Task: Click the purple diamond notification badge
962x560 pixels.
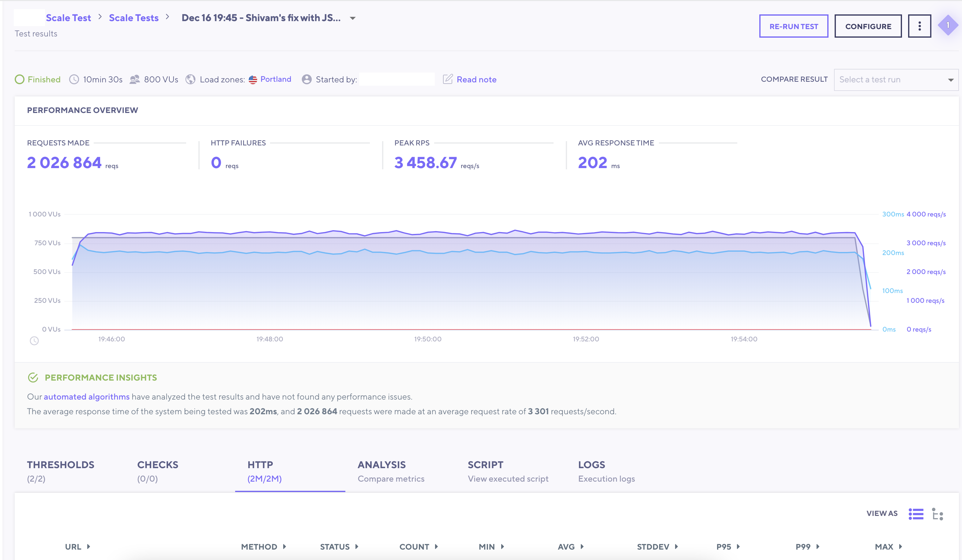Action: pyautogui.click(x=948, y=26)
